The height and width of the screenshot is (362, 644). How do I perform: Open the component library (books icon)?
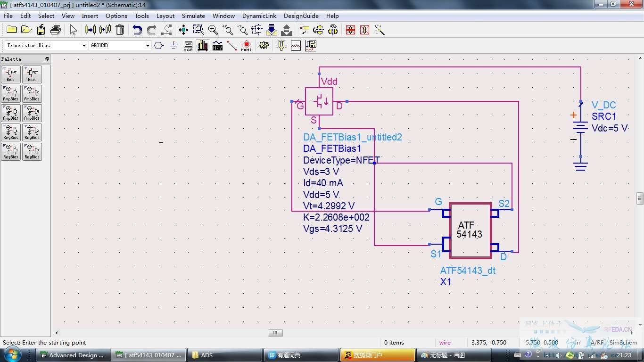tap(203, 45)
